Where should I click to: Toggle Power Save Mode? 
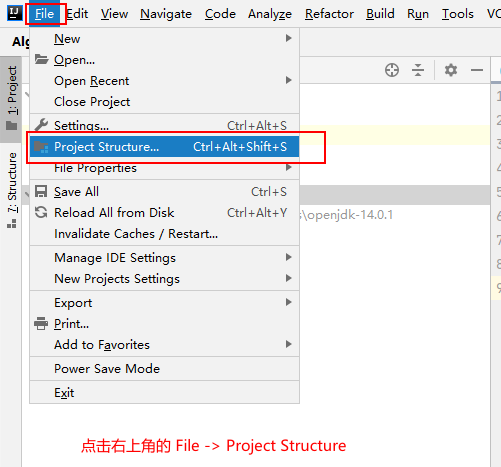click(164, 369)
